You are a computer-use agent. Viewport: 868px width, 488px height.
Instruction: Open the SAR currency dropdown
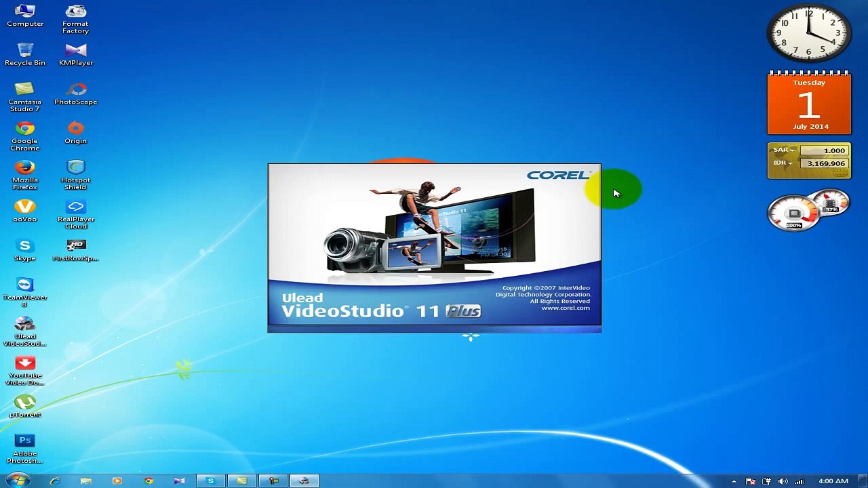coord(783,150)
